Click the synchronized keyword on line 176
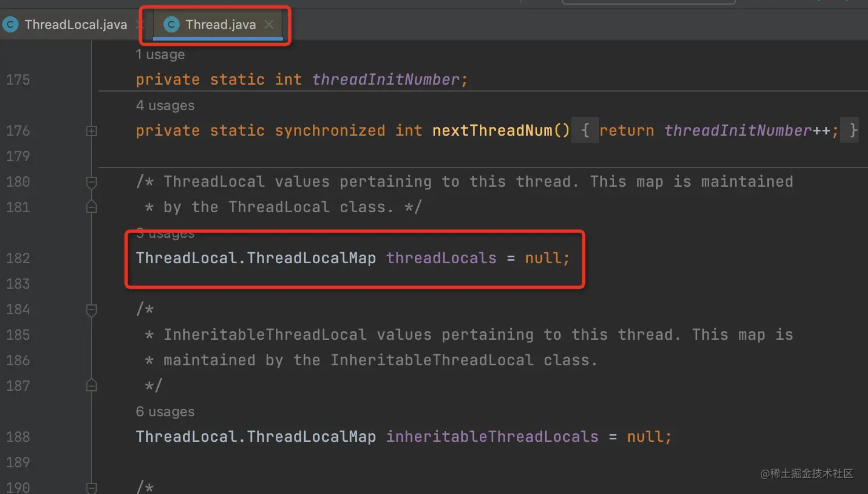Viewport: 868px width, 494px height. click(x=330, y=130)
